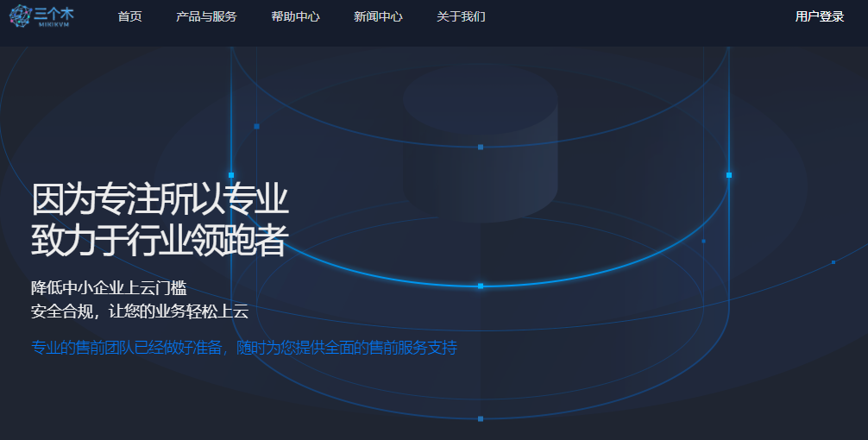Click the 三个木 MIKIKVM logo
This screenshot has width=868, height=440.
[x=42, y=16]
